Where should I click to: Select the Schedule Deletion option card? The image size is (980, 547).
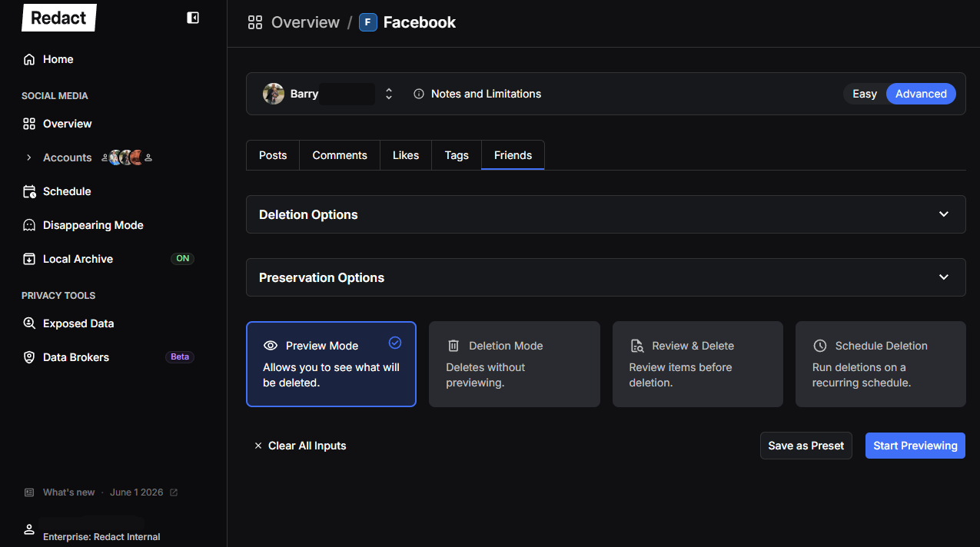pos(881,364)
